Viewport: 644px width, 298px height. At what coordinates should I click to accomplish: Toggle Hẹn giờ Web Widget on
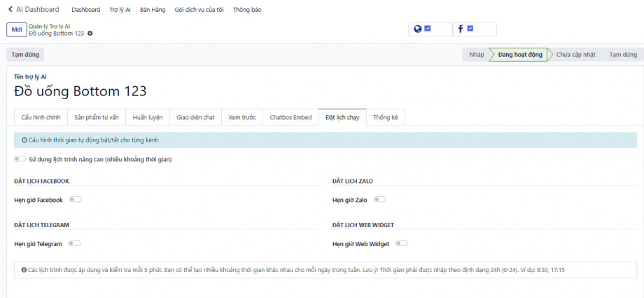(402, 243)
